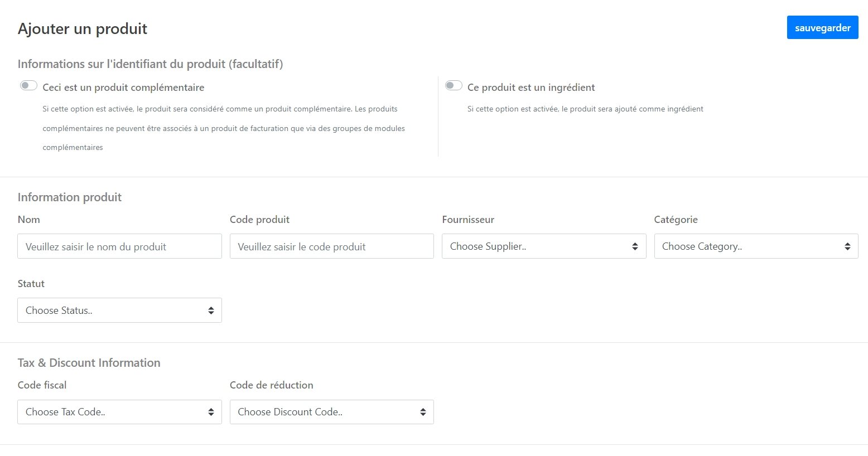Click the 'Tax & Discount Information' section heading

coord(89,363)
